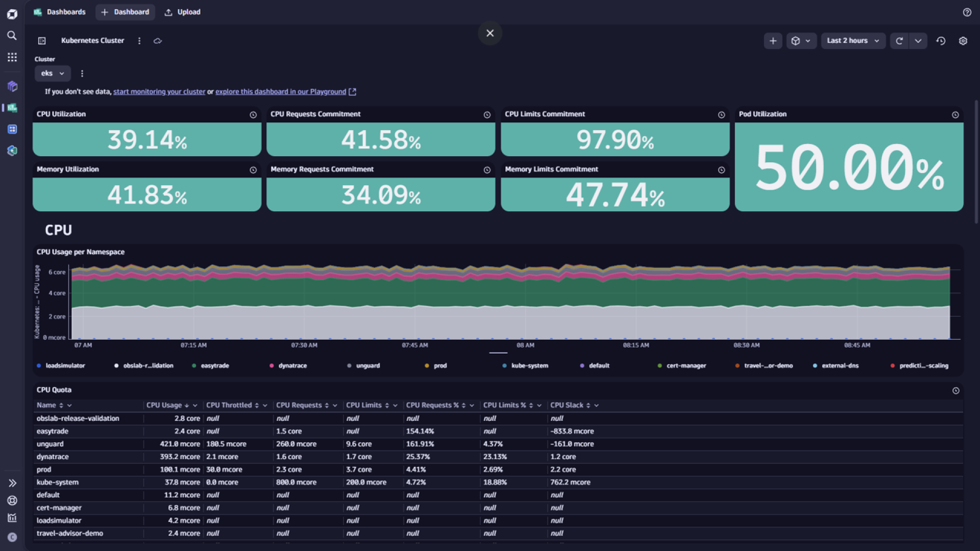Viewport: 980px width, 551px height.
Task: Click the help question mark icon
Action: 967,12
